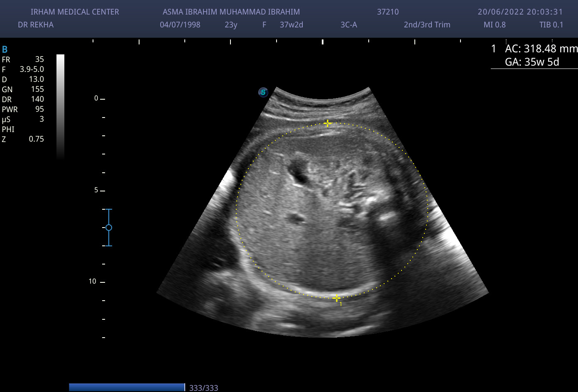
Task: Click the 37w2d gestational age field
Action: (291, 24)
